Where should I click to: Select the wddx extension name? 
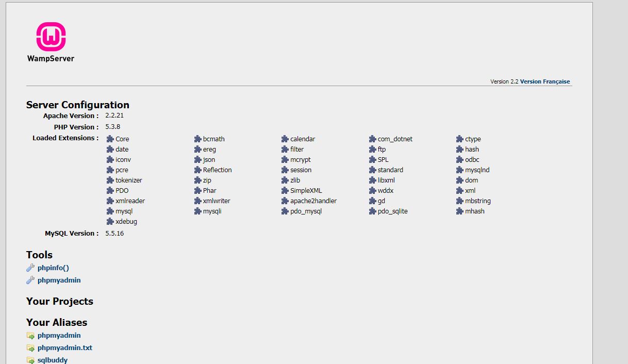tap(386, 191)
